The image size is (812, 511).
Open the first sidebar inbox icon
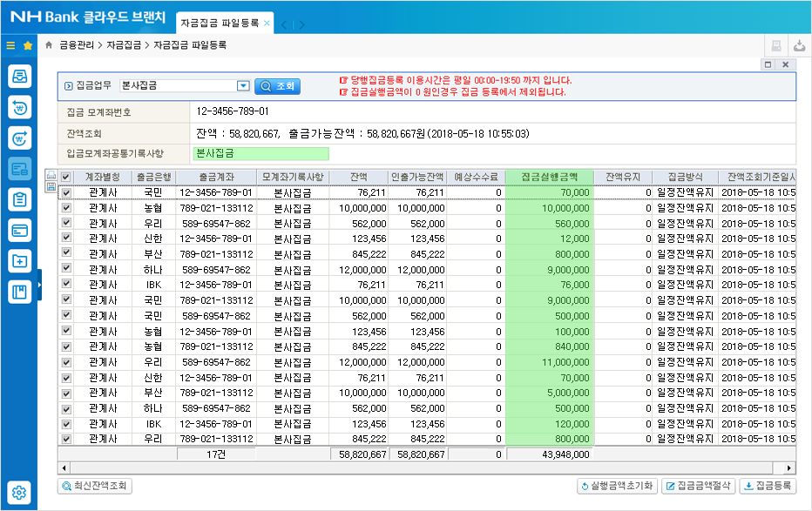point(20,77)
